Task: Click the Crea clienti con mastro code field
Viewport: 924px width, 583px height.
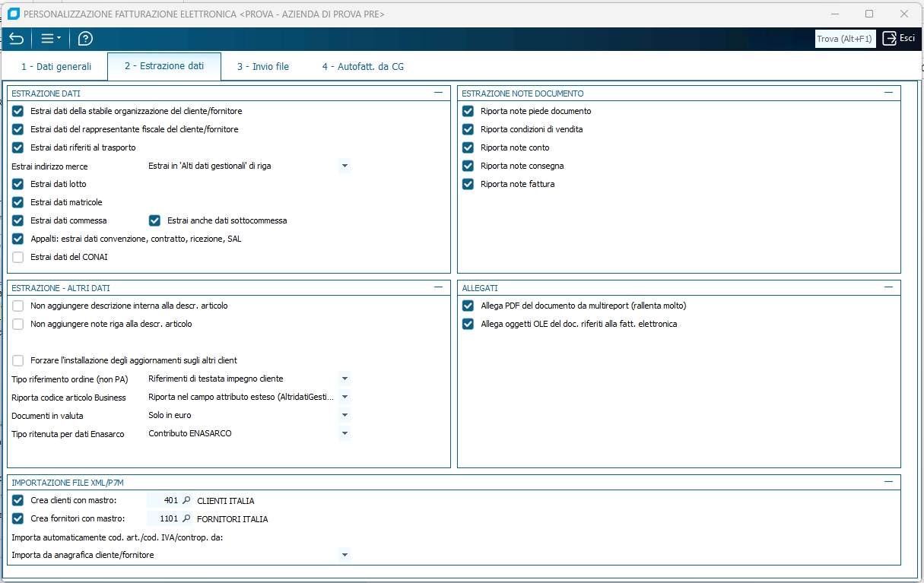Action: coord(163,501)
